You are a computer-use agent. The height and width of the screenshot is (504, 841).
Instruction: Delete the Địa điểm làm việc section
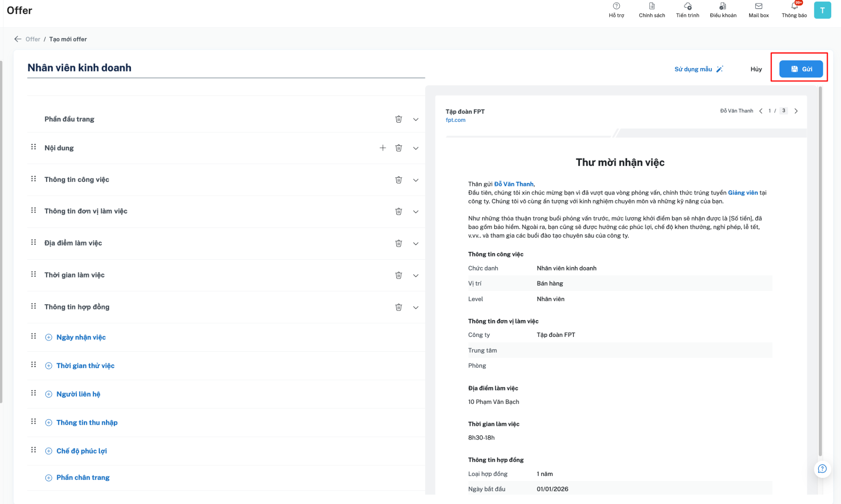398,243
